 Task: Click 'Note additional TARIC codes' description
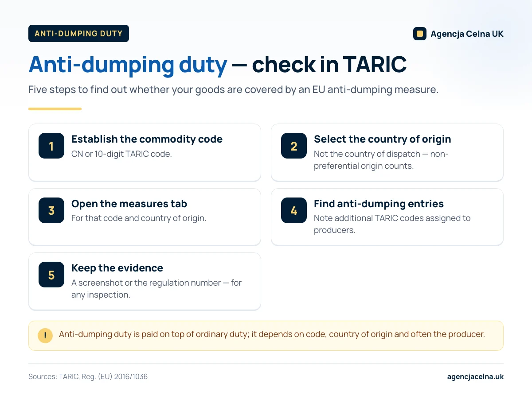[x=392, y=224]
